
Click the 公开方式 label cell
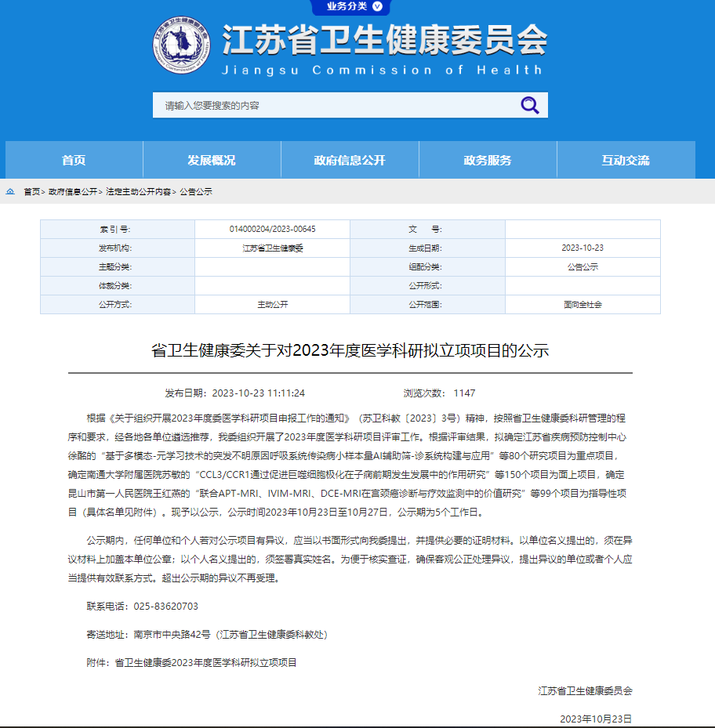click(x=118, y=305)
